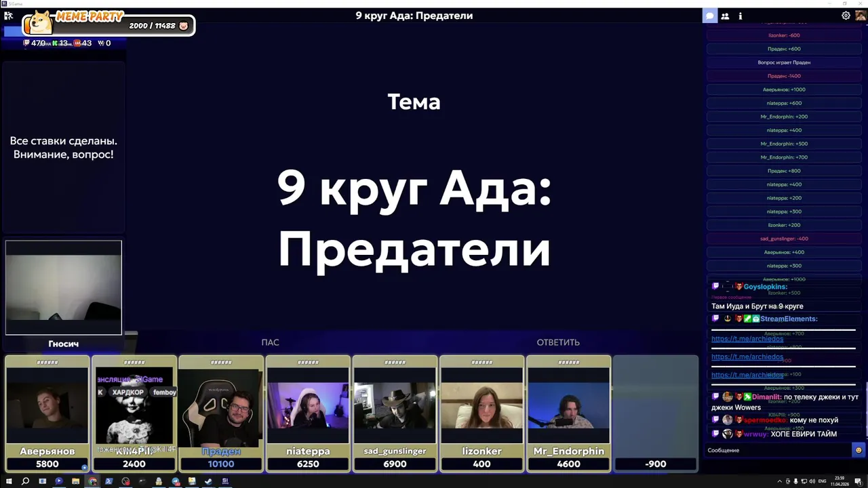Select player card sad_gunslinger
Image resolution: width=868 pixels, height=488 pixels.
click(x=395, y=413)
